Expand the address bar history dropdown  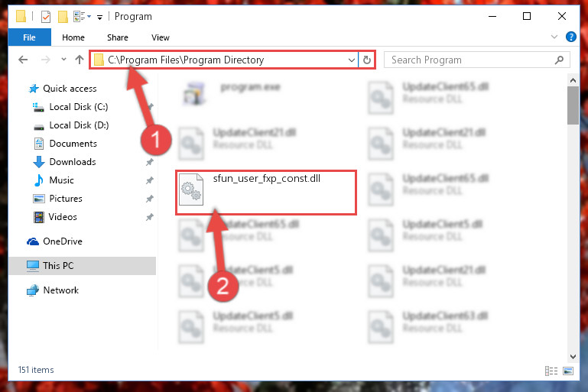pyautogui.click(x=352, y=60)
